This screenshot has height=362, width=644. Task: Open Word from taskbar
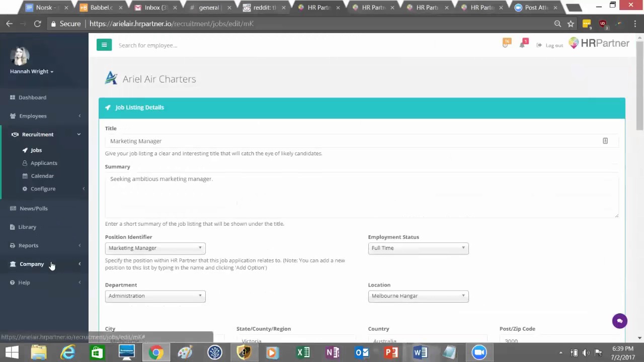click(421, 352)
